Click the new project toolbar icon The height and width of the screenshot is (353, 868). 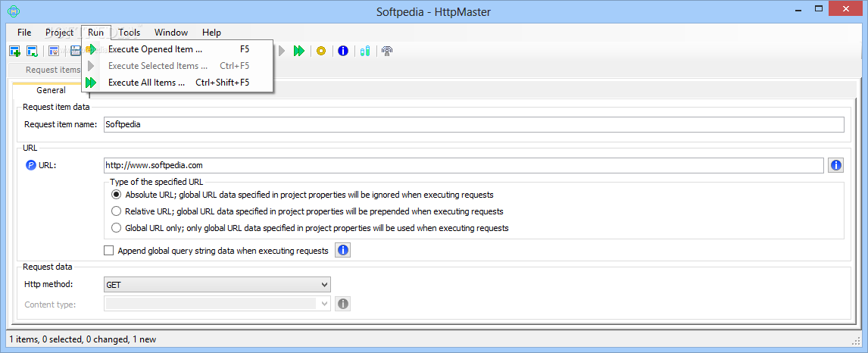[x=15, y=51]
